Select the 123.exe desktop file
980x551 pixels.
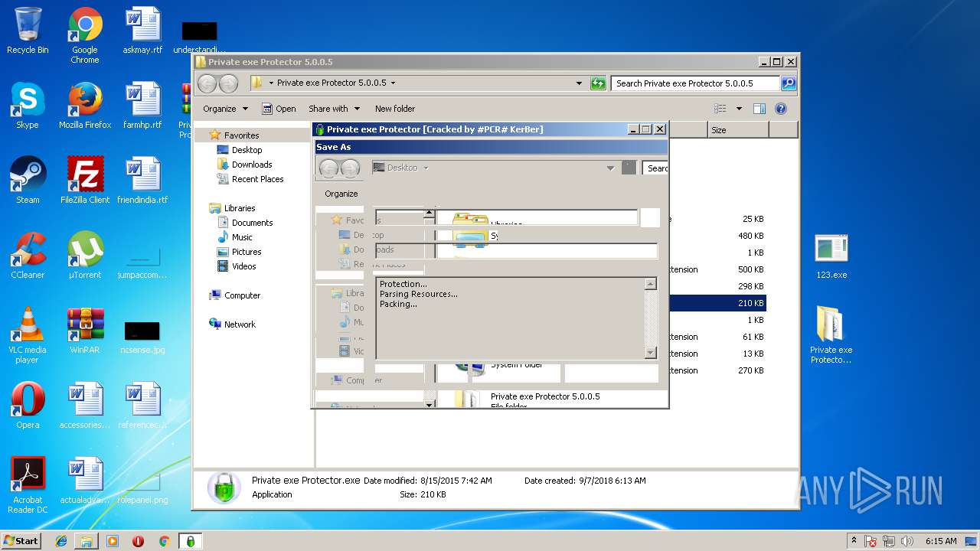(x=831, y=256)
